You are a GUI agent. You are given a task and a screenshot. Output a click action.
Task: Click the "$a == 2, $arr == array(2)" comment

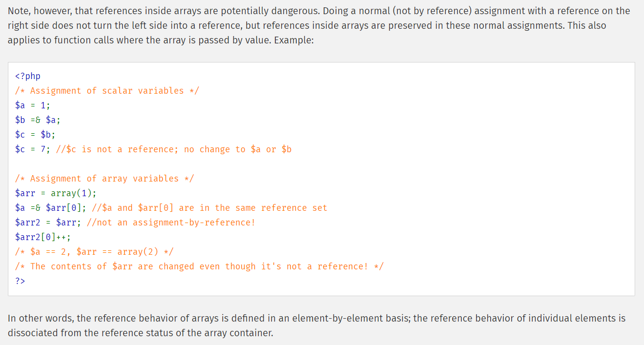pyautogui.click(x=94, y=252)
